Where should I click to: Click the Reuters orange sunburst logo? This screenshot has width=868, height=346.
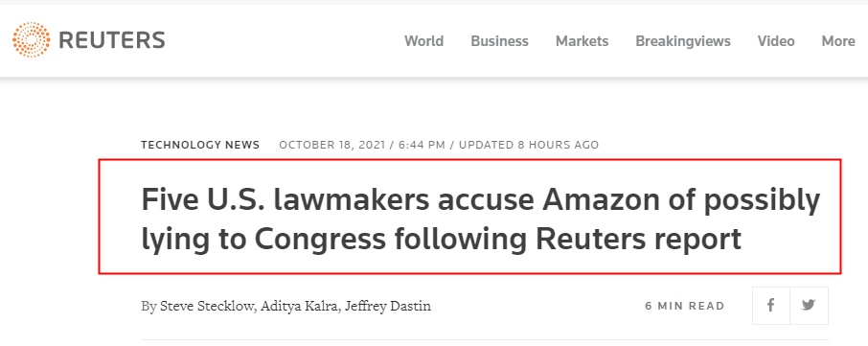pyautogui.click(x=31, y=40)
